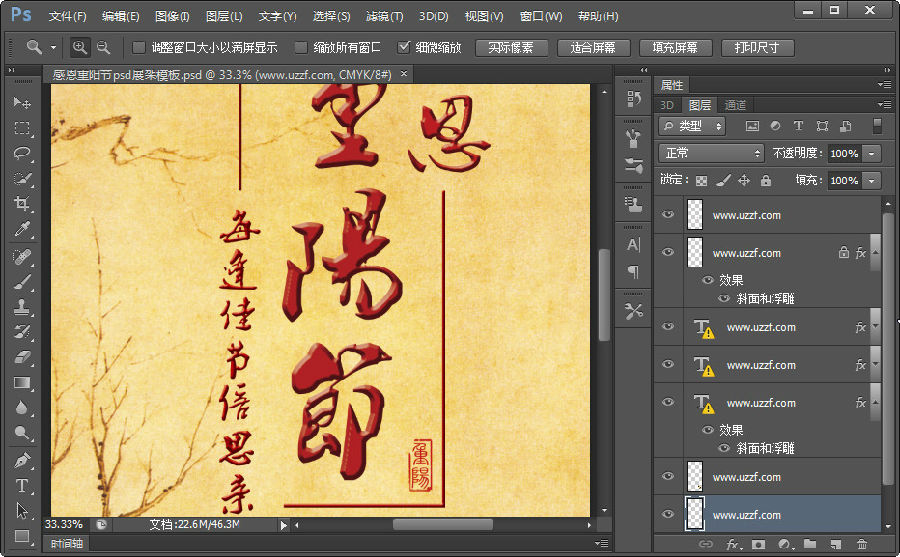Viewport: 900px width, 557px height.
Task: Enable the 调整窗口大小以满屏显示 checkbox
Action: 139,47
